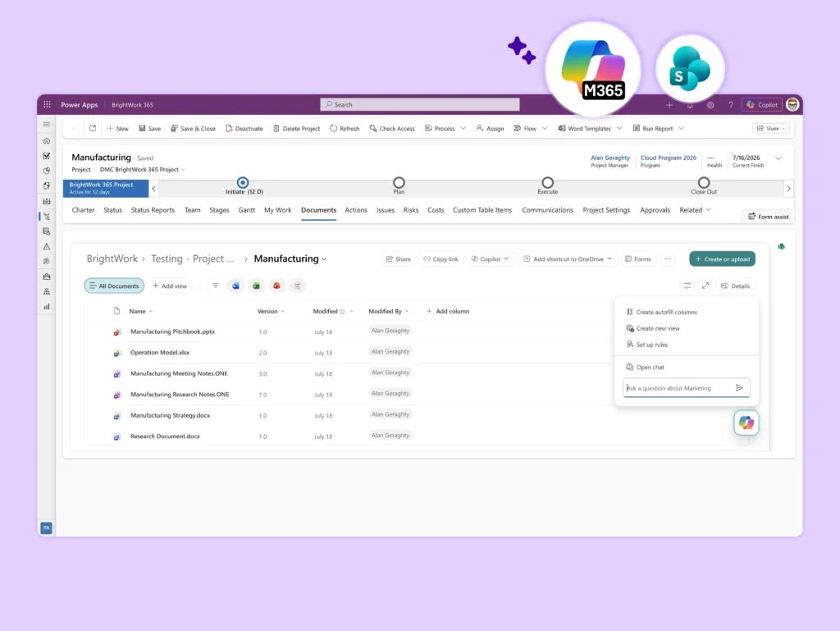Screen dimensions: 840x631
Task: Click Delete Project button
Action: [x=296, y=129]
